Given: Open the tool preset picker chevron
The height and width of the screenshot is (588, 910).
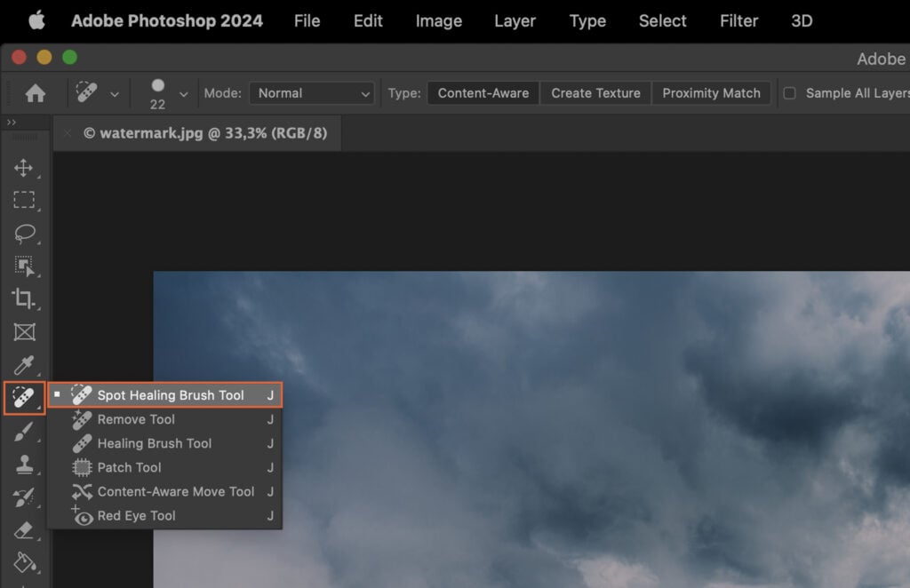Looking at the screenshot, I should [x=113, y=92].
